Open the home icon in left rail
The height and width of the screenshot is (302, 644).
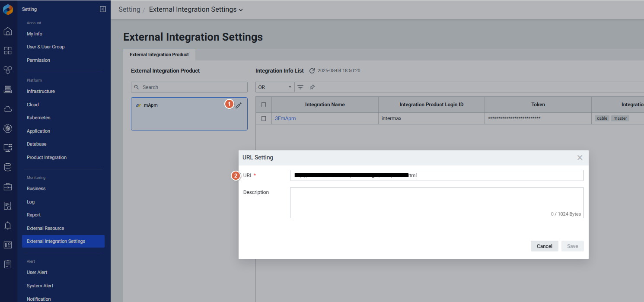[8, 32]
